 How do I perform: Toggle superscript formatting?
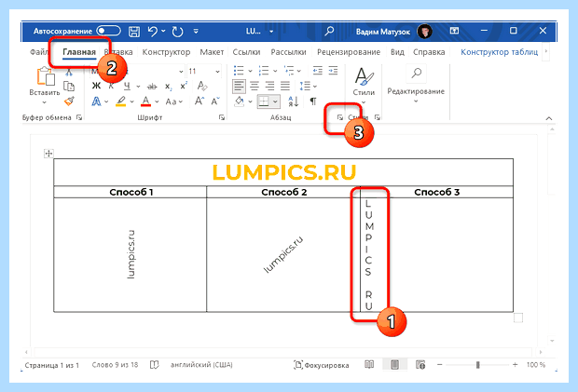click(184, 87)
